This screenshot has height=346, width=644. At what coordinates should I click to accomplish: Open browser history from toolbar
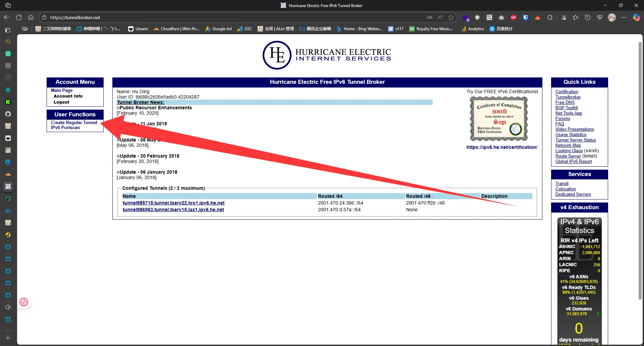click(588, 17)
